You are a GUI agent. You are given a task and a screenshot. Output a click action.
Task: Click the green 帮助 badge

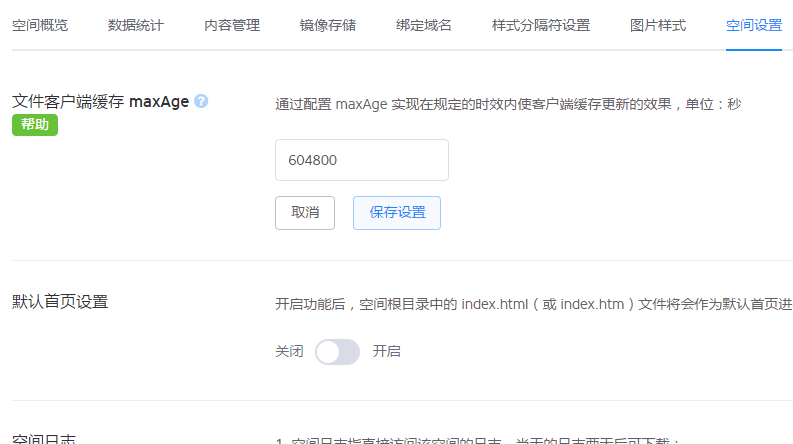coord(34,125)
